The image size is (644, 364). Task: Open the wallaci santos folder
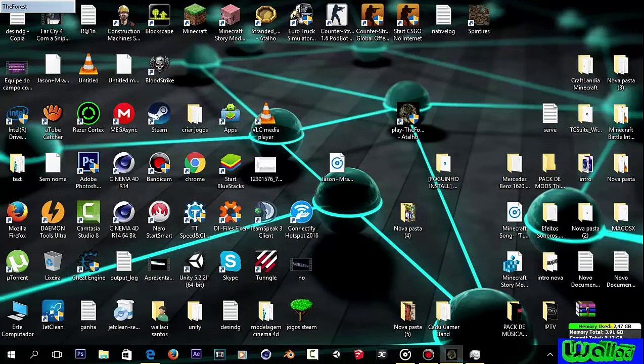tap(159, 320)
